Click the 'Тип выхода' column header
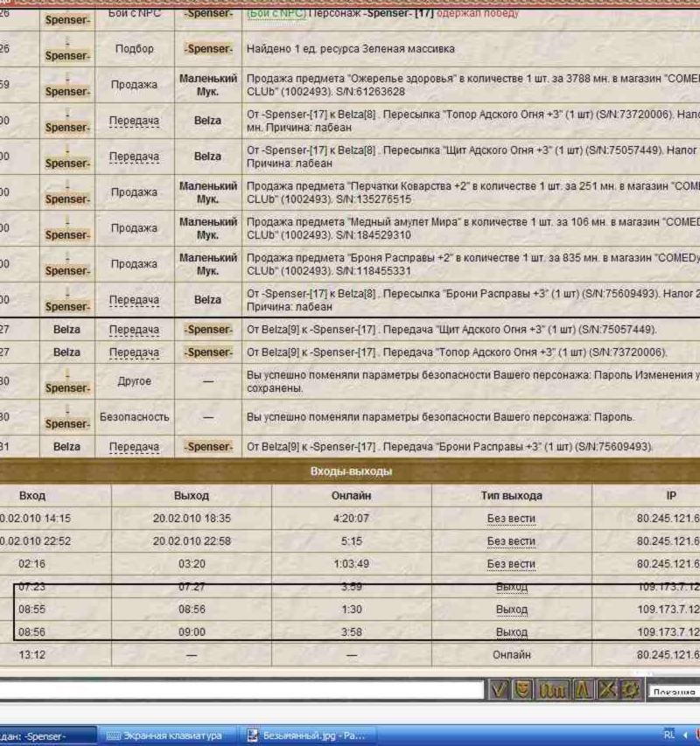 [x=511, y=495]
